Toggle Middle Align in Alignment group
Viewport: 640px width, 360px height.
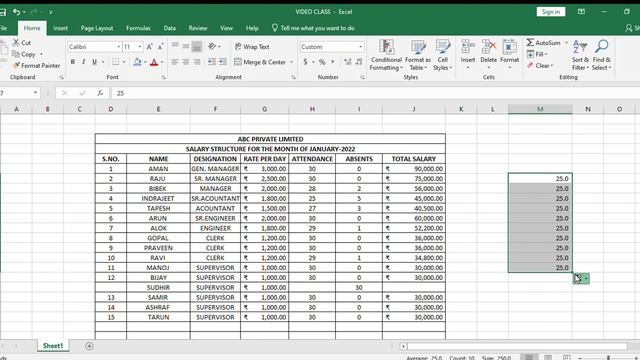tap(186, 47)
